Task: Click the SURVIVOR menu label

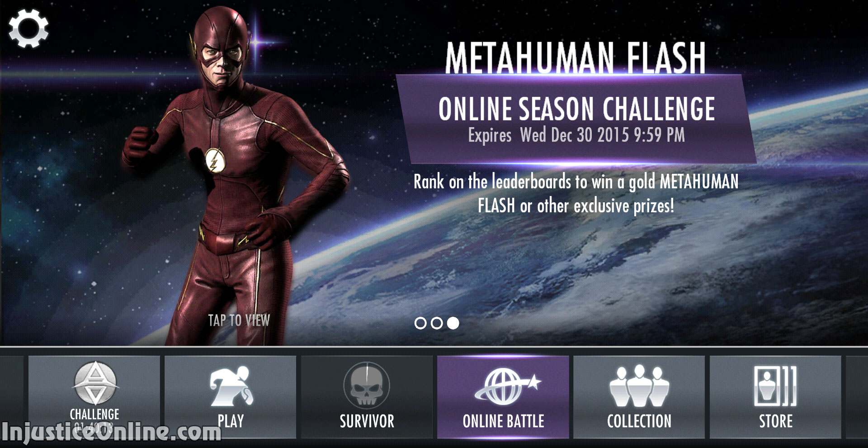Action: [367, 421]
